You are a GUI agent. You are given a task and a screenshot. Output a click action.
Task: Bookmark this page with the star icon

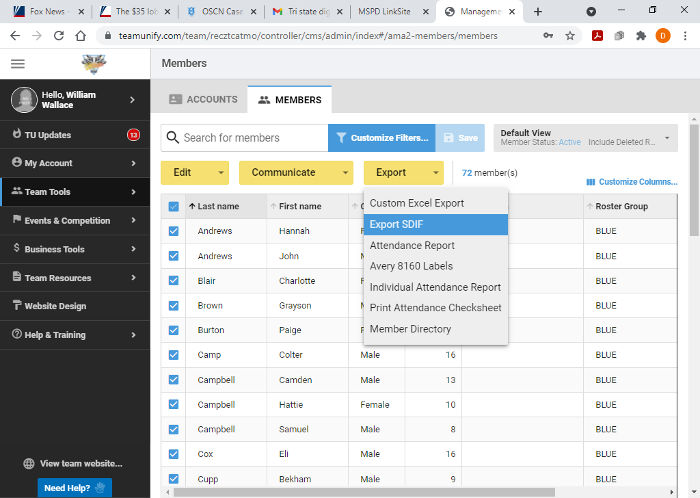[x=570, y=35]
